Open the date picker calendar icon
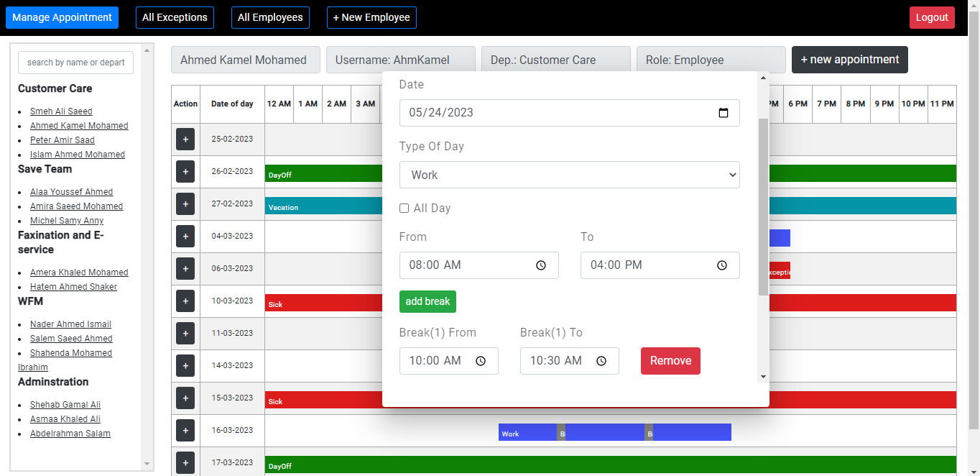 click(724, 113)
